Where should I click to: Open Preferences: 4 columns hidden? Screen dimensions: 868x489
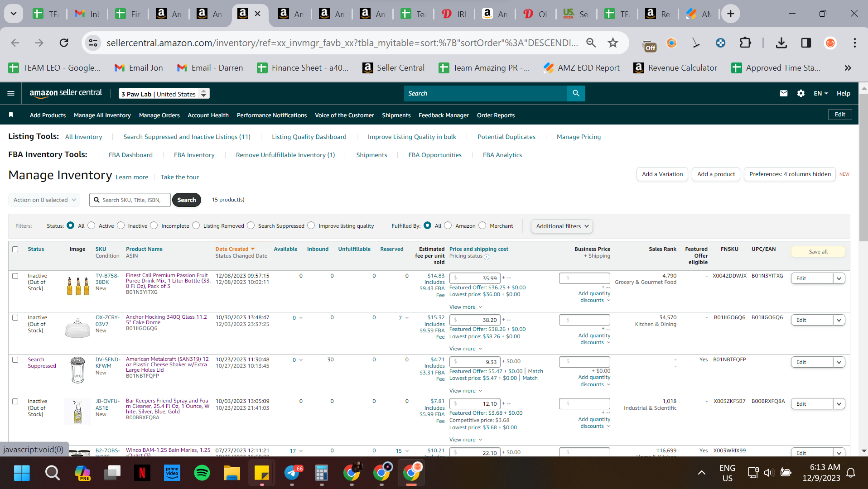click(790, 174)
